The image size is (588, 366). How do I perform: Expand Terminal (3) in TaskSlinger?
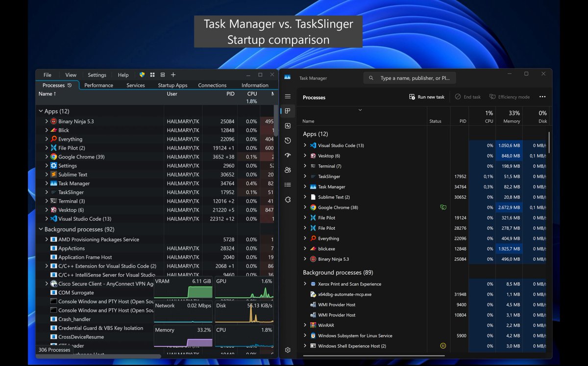pyautogui.click(x=47, y=201)
